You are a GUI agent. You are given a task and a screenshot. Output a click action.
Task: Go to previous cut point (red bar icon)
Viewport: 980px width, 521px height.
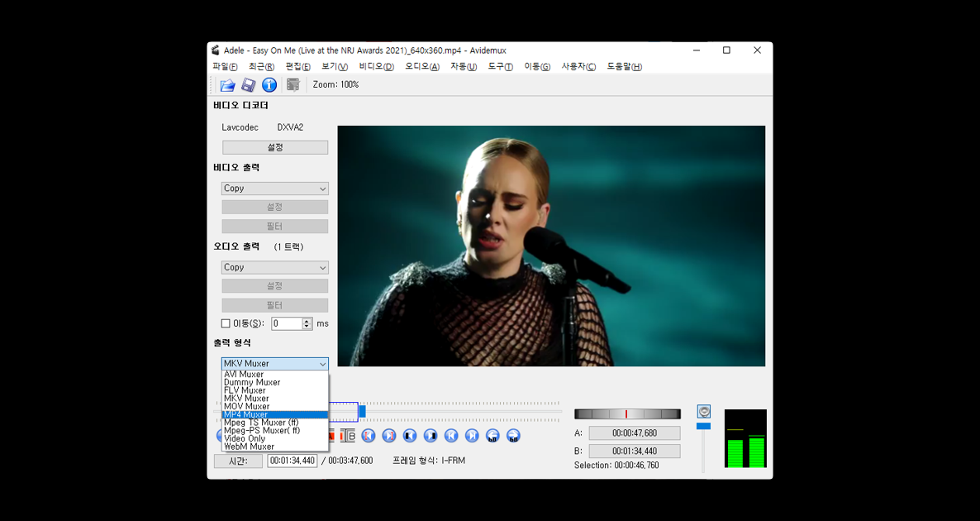tap(369, 436)
